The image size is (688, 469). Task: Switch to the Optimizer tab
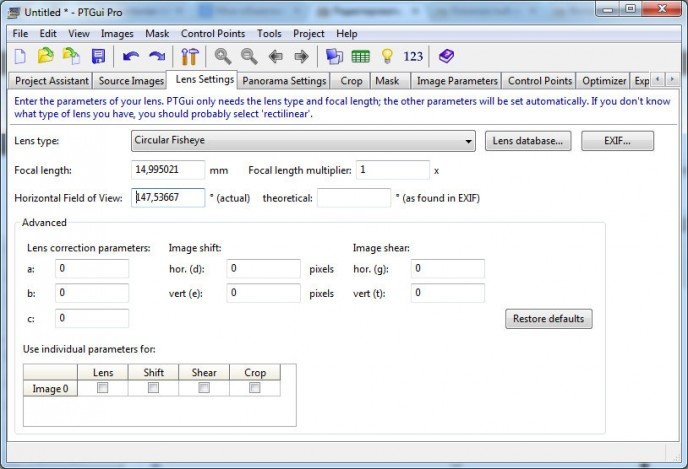(604, 81)
